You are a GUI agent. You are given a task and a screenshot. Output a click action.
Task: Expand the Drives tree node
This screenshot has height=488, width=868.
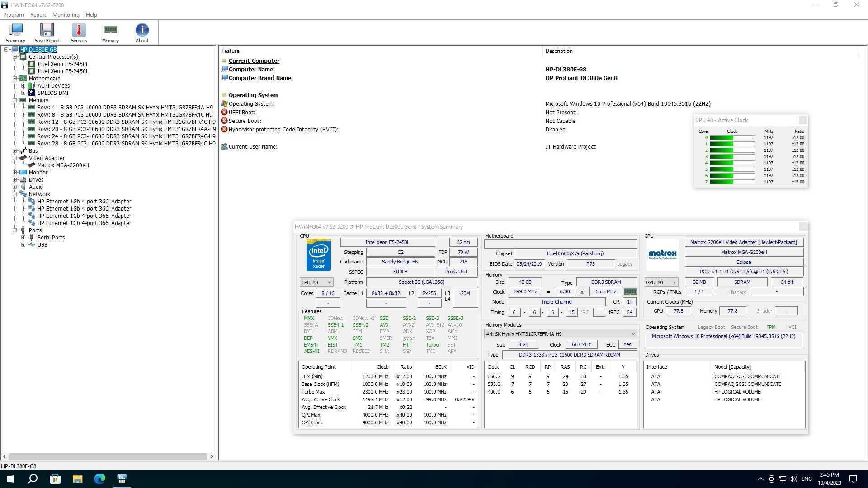(x=15, y=180)
